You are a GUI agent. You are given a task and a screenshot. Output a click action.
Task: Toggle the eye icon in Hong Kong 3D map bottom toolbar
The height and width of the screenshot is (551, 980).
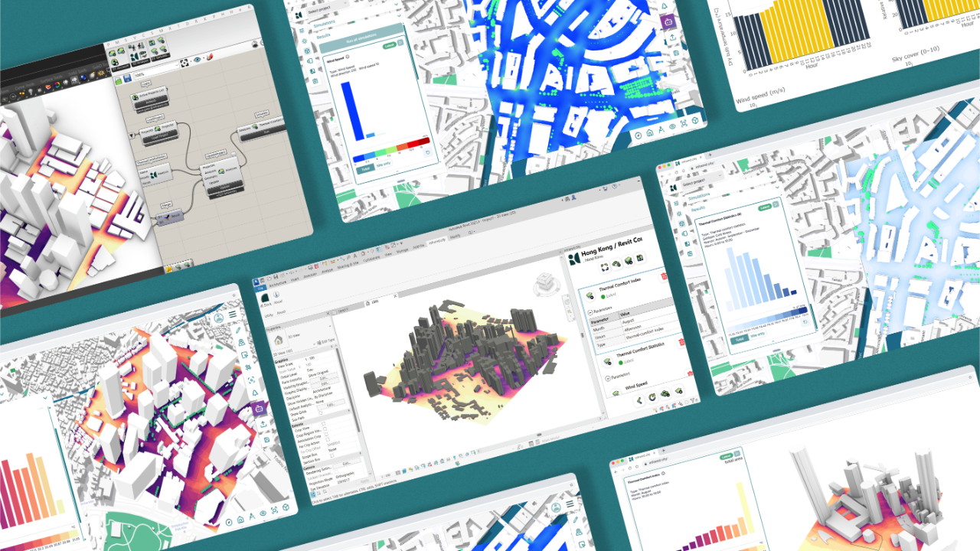[263, 514]
